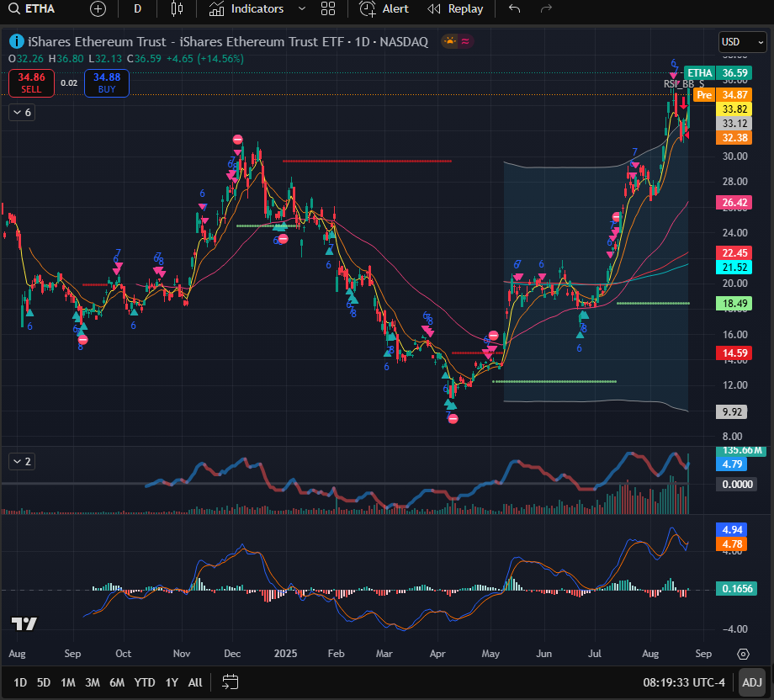This screenshot has height=700, width=774.
Task: Create a new Alert
Action: pos(384,9)
